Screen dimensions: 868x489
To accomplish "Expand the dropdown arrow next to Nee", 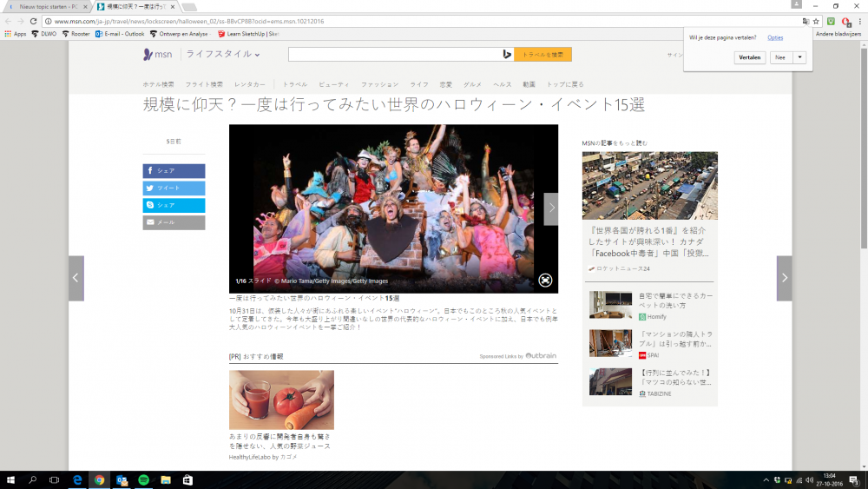I will [799, 57].
